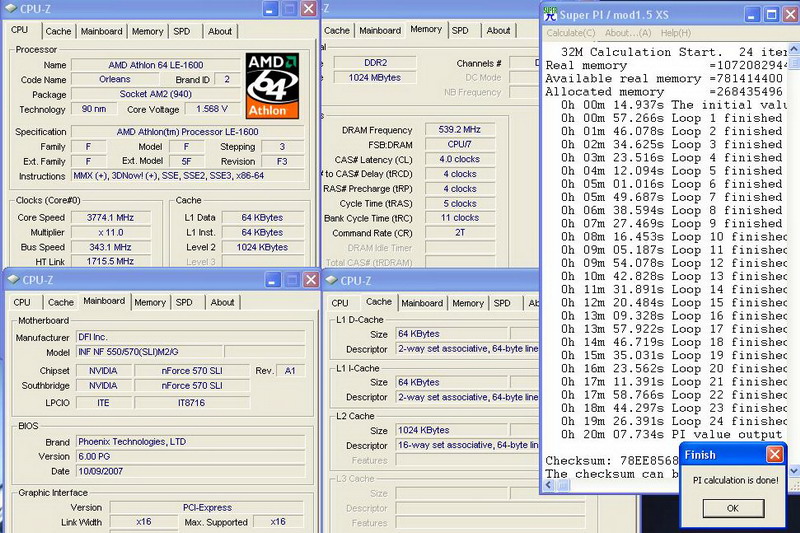Click Super PI scrollbar up arrow

(x=794, y=49)
